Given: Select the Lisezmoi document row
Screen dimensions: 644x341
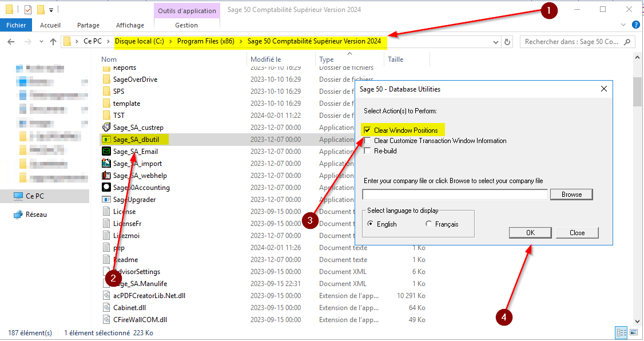Looking at the screenshot, I should click(x=263, y=235).
